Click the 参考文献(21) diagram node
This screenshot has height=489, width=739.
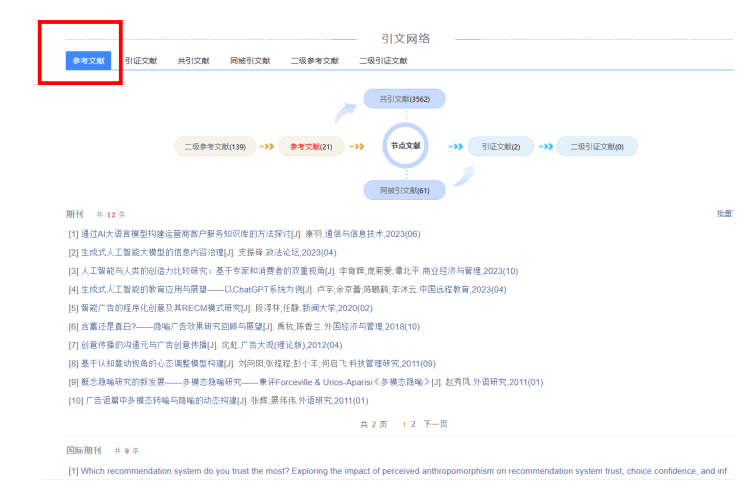(x=310, y=146)
